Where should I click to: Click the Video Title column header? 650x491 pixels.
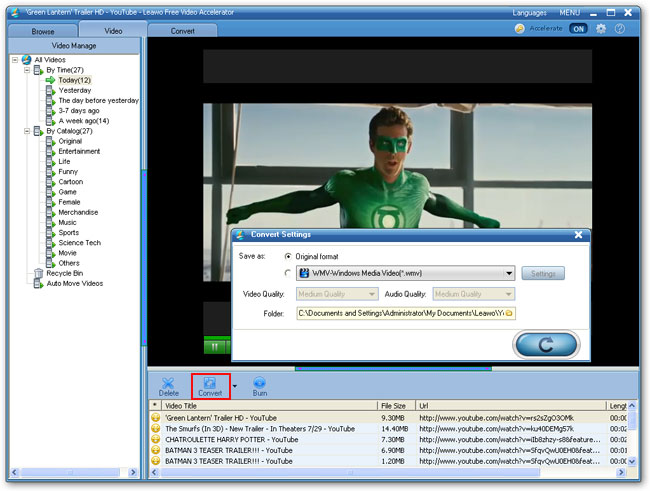[269, 406]
